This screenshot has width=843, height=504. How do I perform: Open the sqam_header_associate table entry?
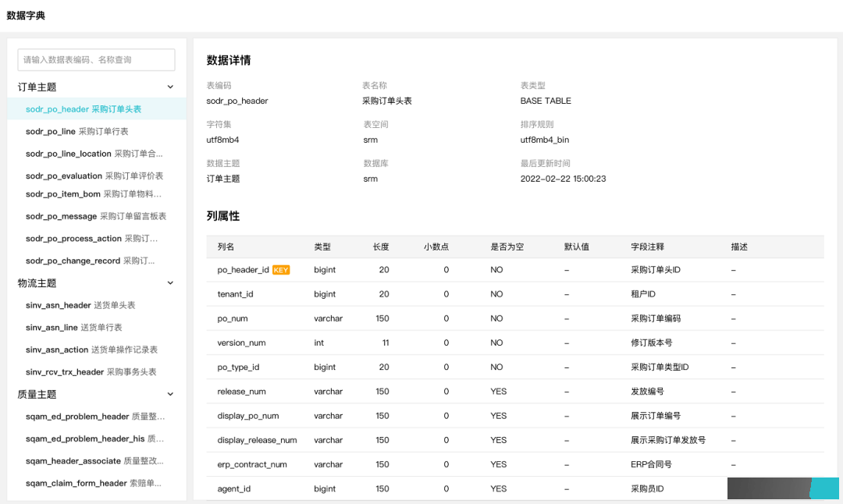94,461
